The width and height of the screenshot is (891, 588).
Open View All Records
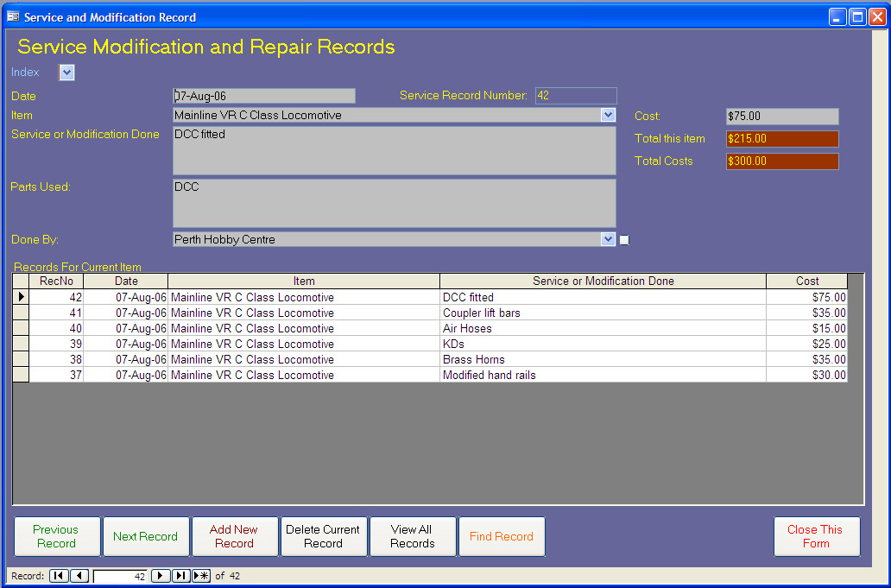point(413,536)
